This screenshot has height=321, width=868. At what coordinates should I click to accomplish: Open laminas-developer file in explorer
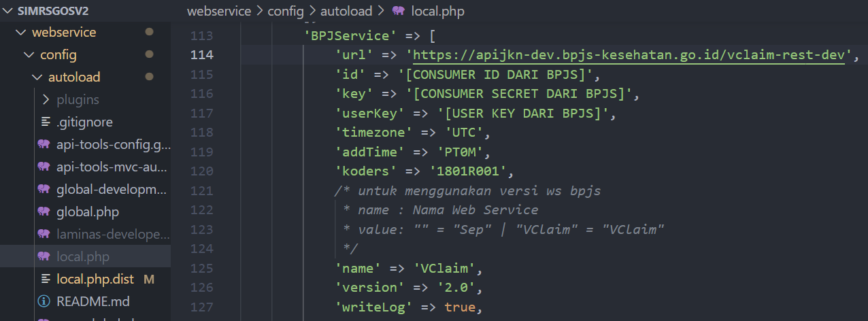coord(113,235)
